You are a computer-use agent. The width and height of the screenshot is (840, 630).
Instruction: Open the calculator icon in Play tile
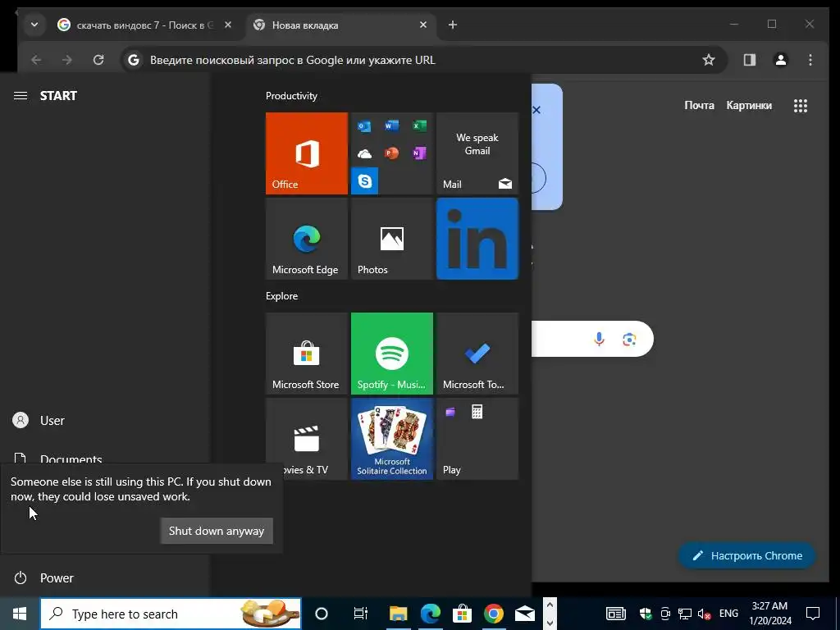point(477,412)
